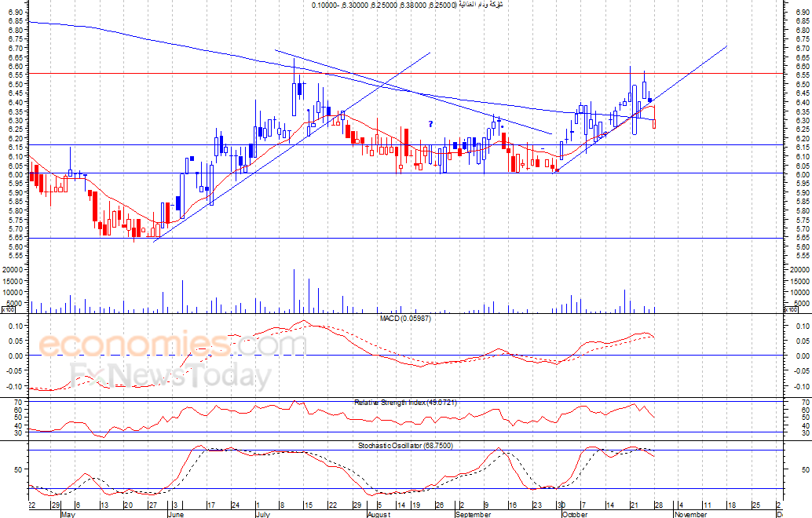Click date label 21 in October

pyautogui.click(x=634, y=505)
